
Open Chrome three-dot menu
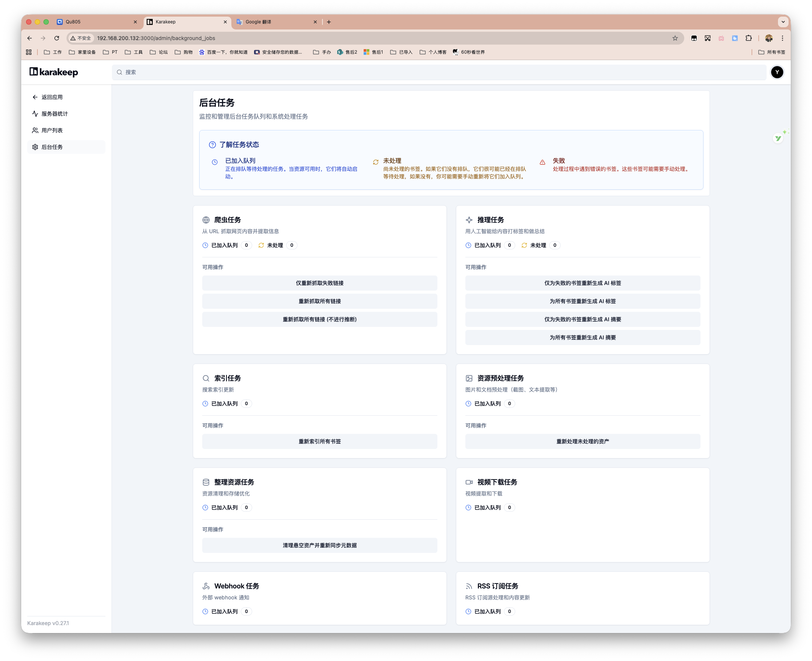[782, 38]
